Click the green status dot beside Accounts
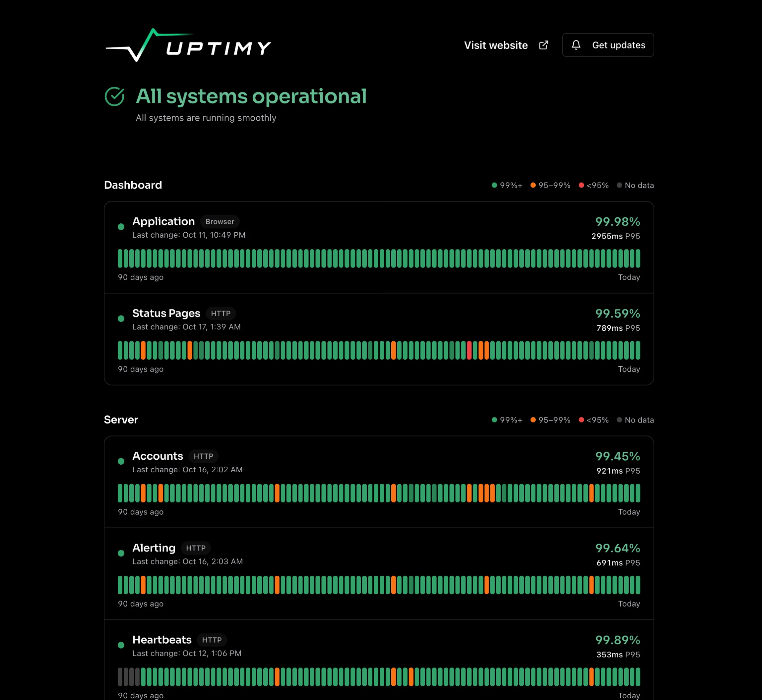 (x=121, y=461)
